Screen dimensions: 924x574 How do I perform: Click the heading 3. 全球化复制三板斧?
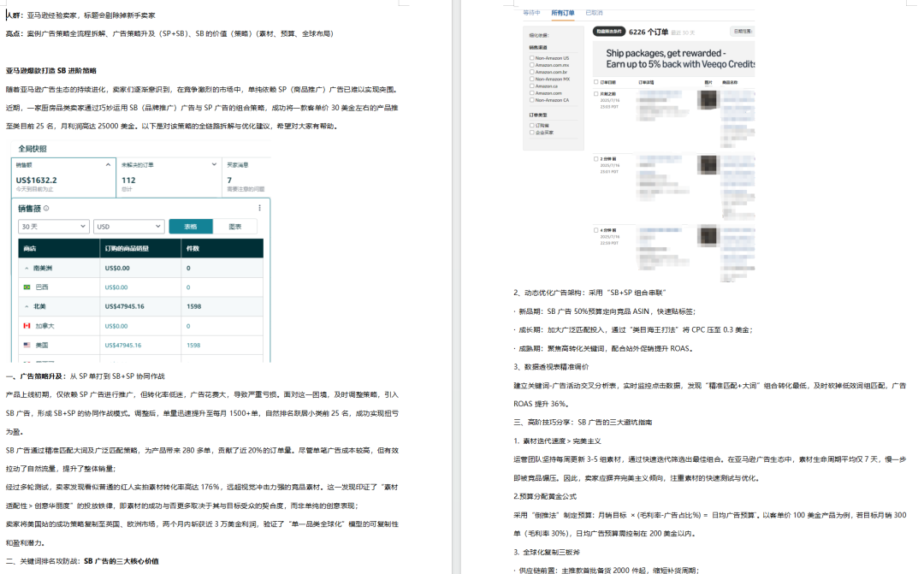[547, 553]
